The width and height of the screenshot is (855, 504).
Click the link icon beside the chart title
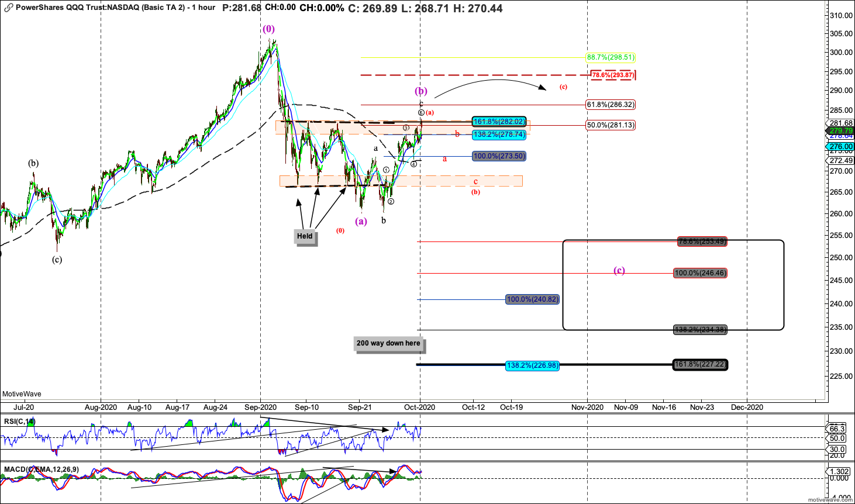[9, 8]
